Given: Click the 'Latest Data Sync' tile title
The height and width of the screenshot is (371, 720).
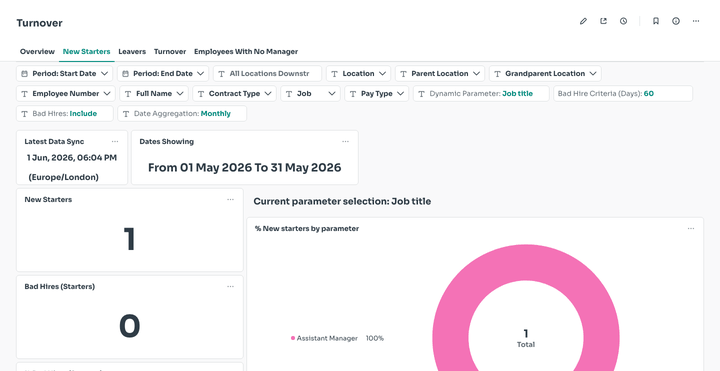Looking at the screenshot, I should tap(54, 141).
